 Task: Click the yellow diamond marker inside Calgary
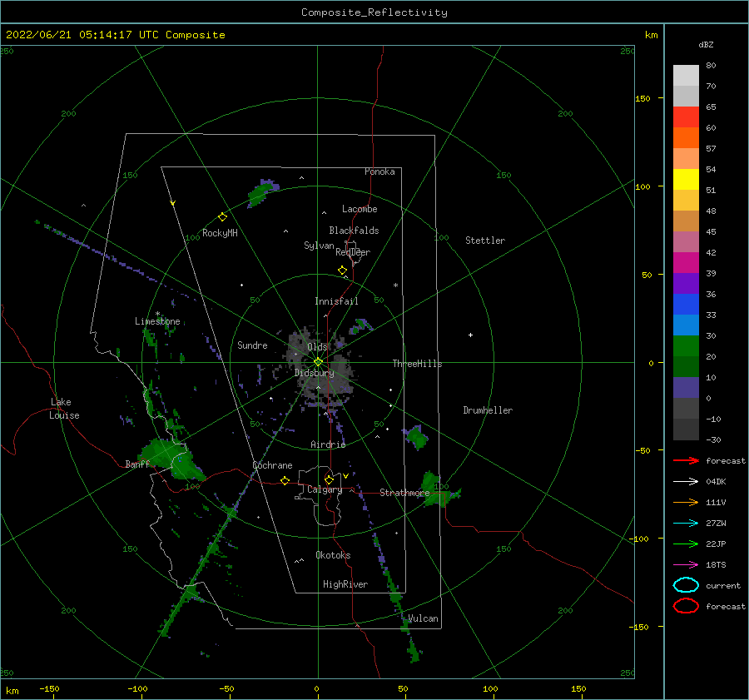pyautogui.click(x=329, y=479)
